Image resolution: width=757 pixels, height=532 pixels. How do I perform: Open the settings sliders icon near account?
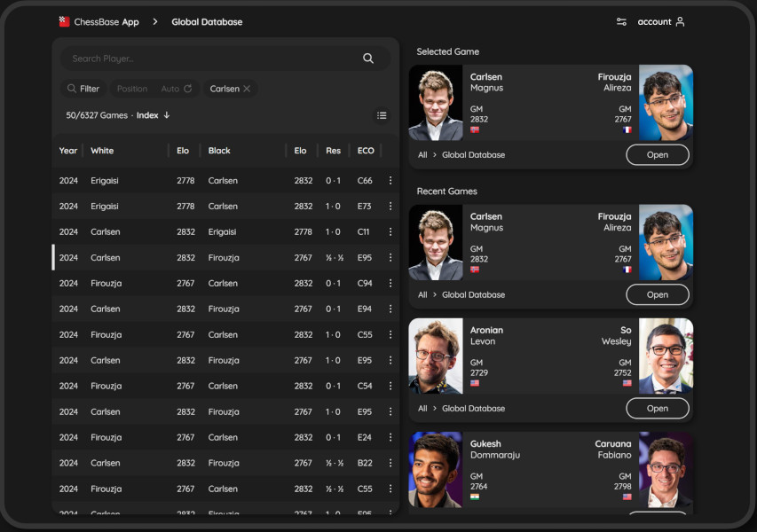[621, 21]
